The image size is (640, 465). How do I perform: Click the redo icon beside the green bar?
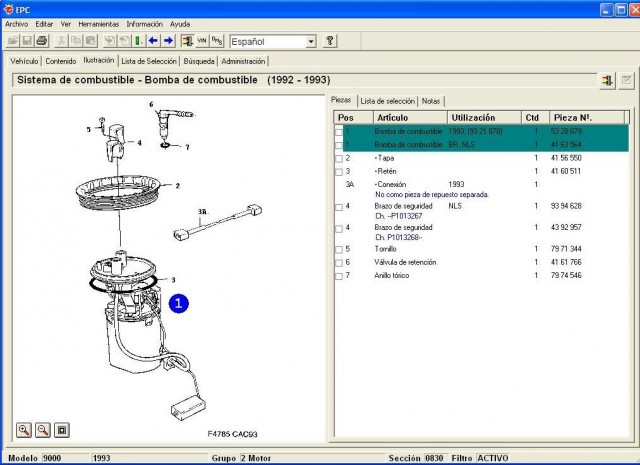pos(124,41)
